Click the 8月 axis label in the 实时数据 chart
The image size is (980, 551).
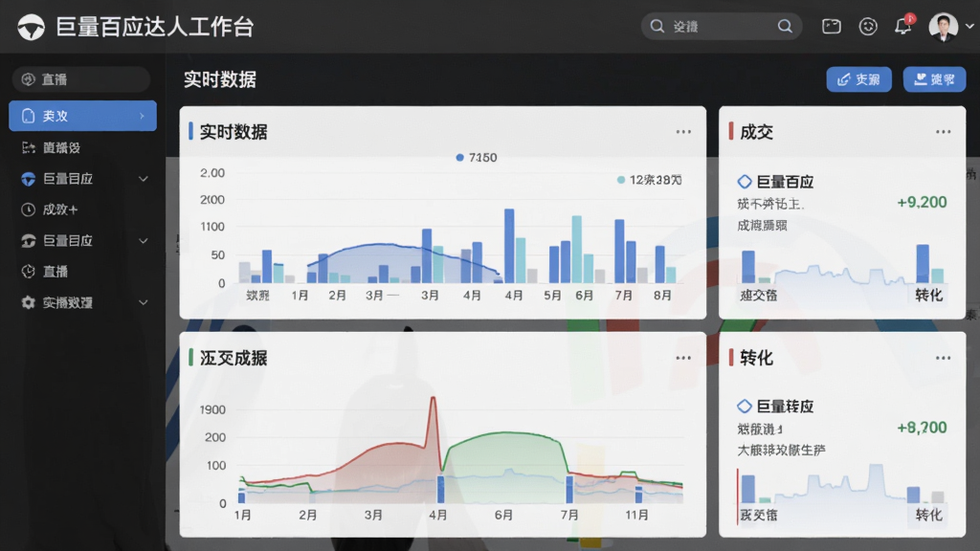[662, 295]
